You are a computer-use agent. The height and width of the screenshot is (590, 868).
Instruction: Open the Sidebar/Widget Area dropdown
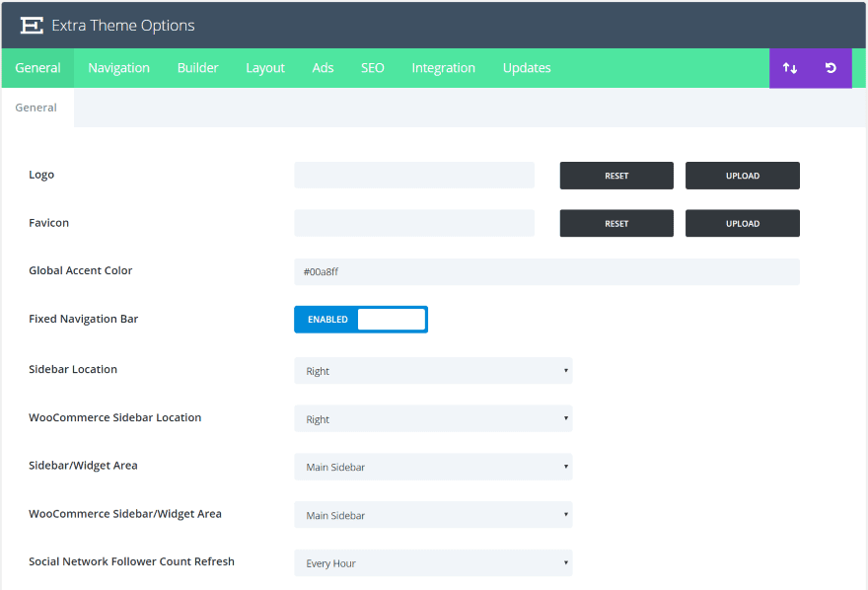432,467
